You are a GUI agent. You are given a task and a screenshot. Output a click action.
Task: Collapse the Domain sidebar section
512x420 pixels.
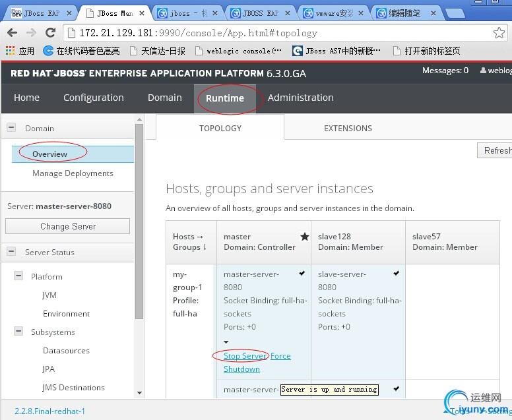(x=11, y=127)
